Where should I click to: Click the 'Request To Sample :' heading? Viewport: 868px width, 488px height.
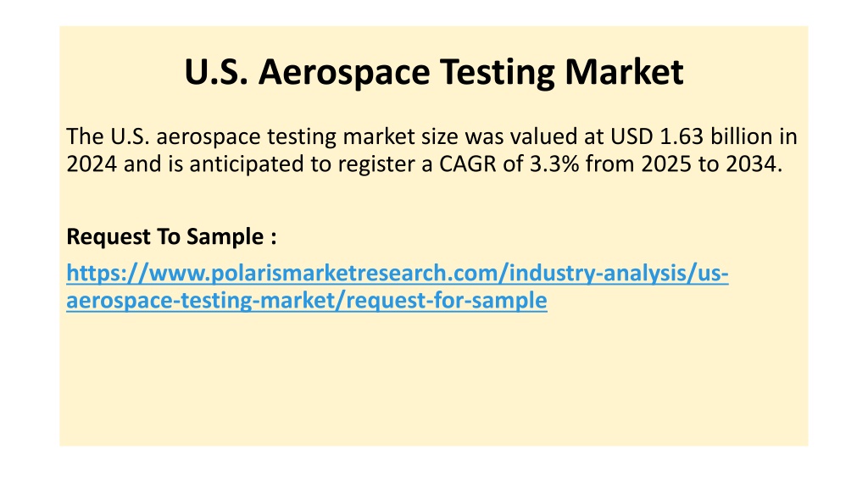pos(171,237)
